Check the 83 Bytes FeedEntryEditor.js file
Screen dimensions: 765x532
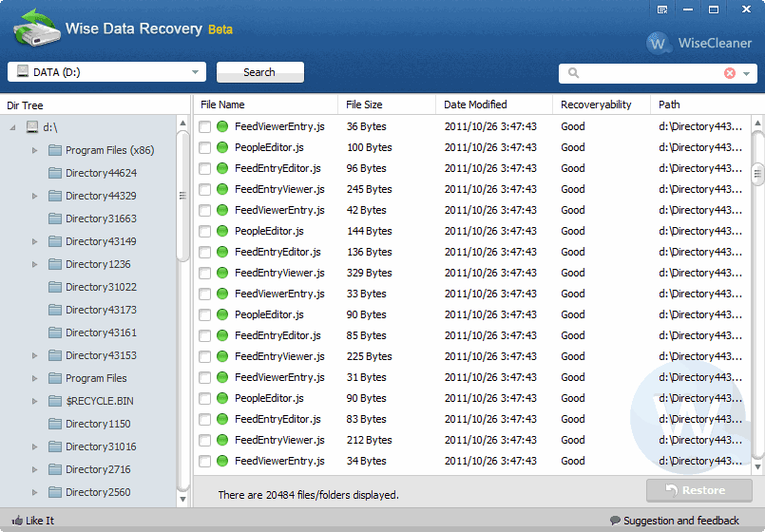coord(205,419)
